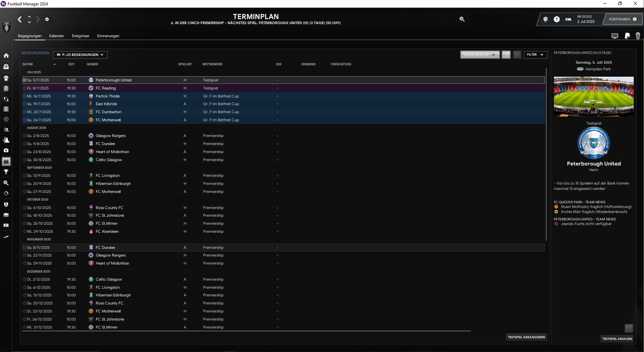Image resolution: width=644 pixels, height=352 pixels.
Task: Click Peterborough United name in side panel
Action: click(x=594, y=163)
